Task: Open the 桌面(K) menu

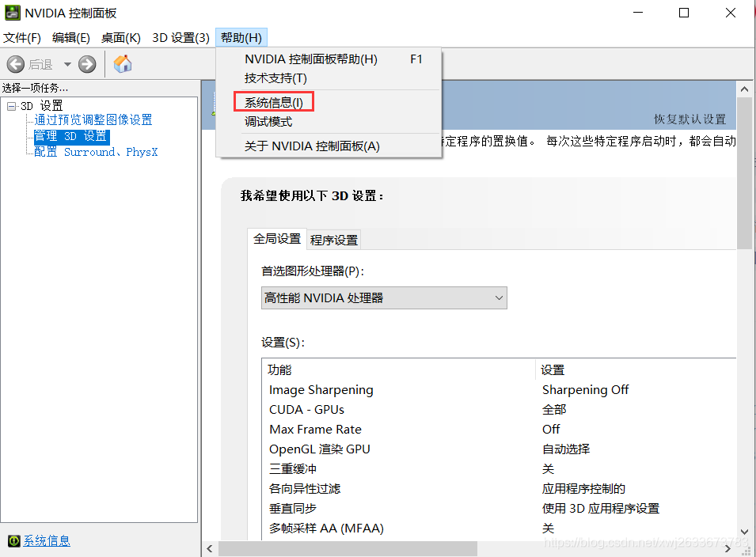Action: tap(120, 38)
